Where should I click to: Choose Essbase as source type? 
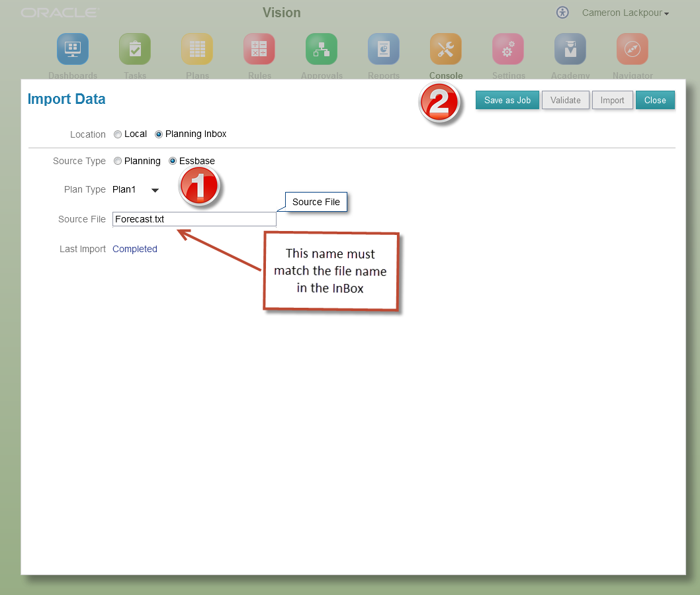(173, 161)
